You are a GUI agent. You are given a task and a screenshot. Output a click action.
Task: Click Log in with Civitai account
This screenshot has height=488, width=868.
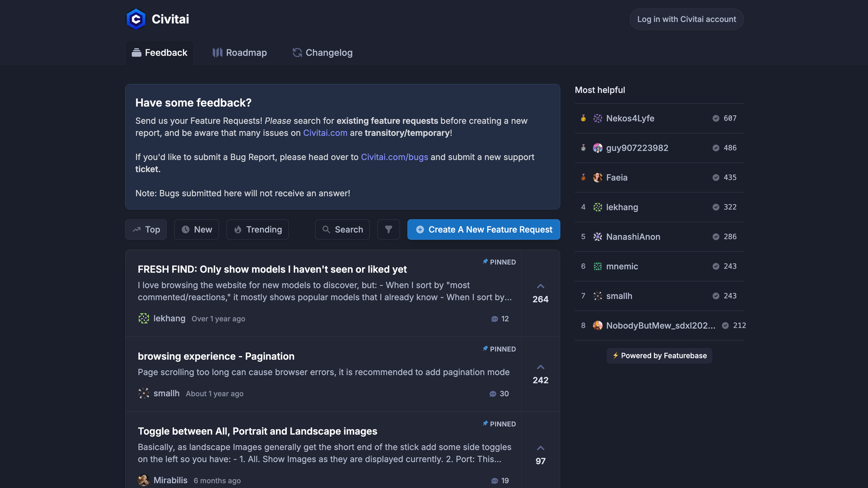(686, 19)
